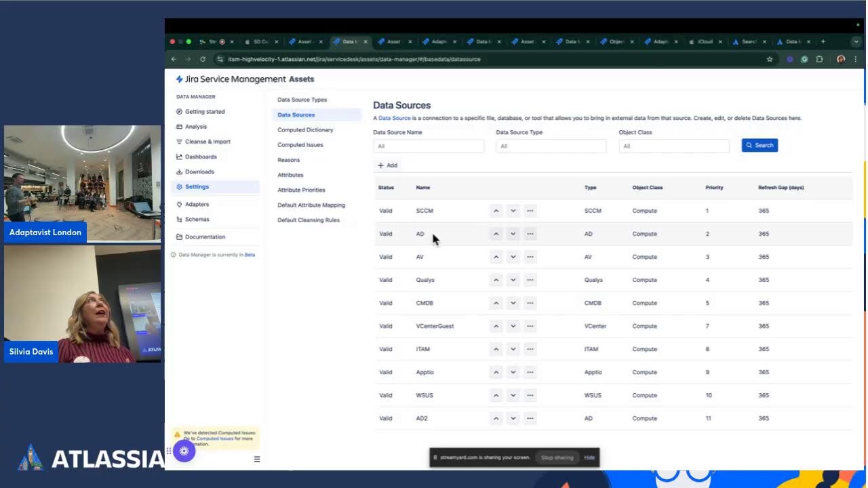Click the Search button

pos(759,145)
